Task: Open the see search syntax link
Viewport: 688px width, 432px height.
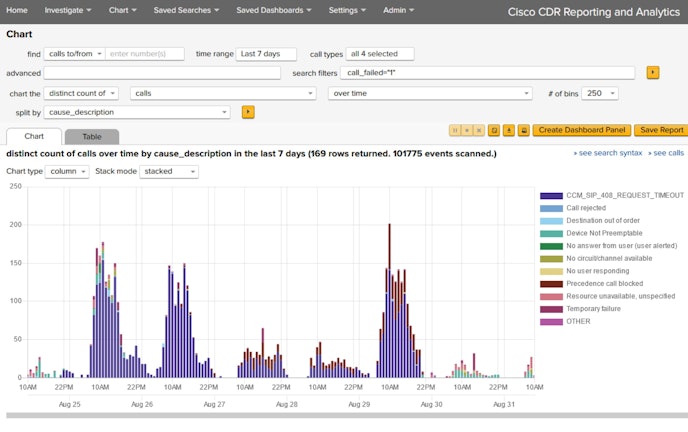Action: click(609, 153)
